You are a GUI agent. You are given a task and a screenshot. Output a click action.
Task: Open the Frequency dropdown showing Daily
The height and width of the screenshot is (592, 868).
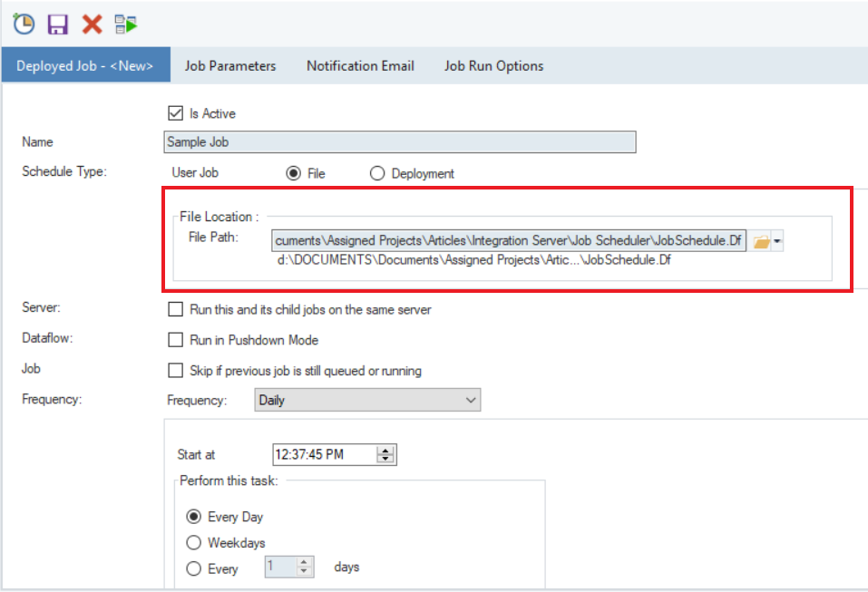point(367,400)
